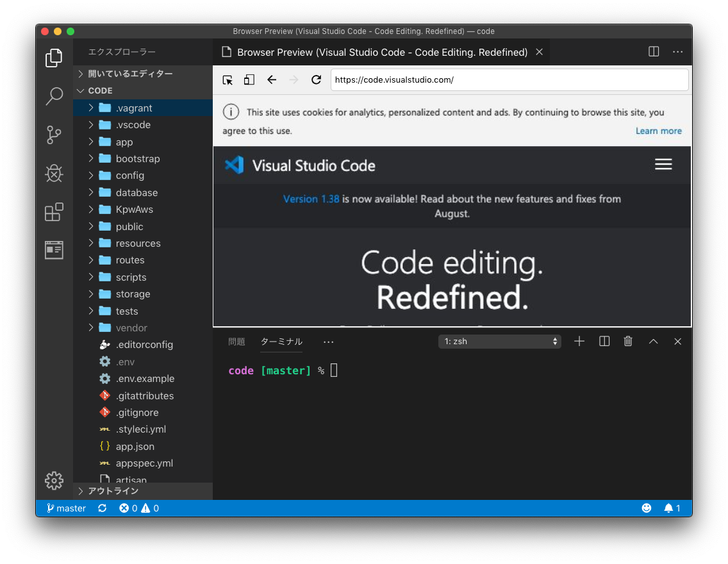The image size is (728, 564).
Task: Open the .gitignore file
Action: pos(143,412)
